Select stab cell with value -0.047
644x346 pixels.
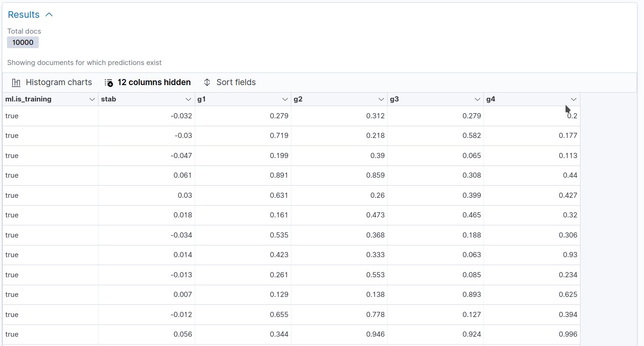tap(147, 156)
